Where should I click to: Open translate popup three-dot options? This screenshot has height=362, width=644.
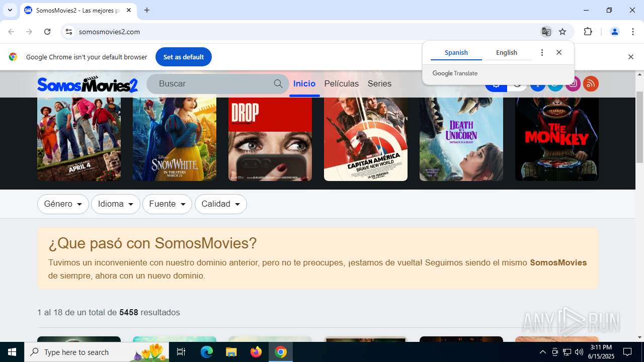point(542,52)
